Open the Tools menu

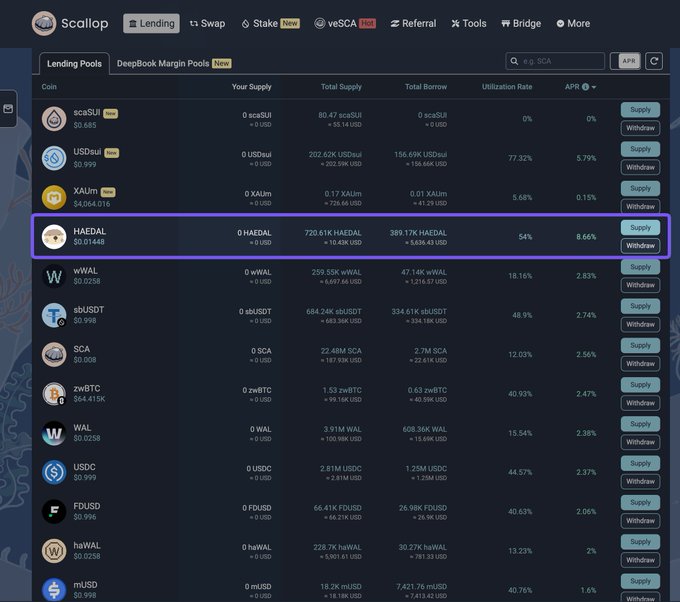[x=469, y=23]
